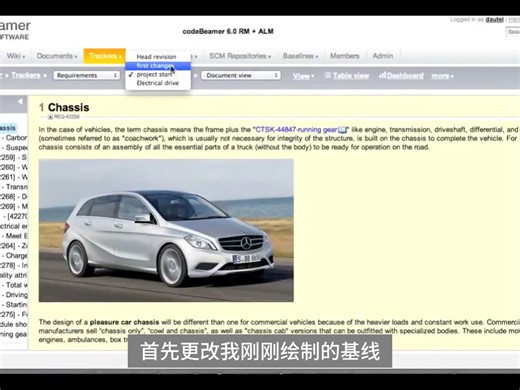Open the Documents menu
Viewport: 520px width, 390px height.
[57, 56]
